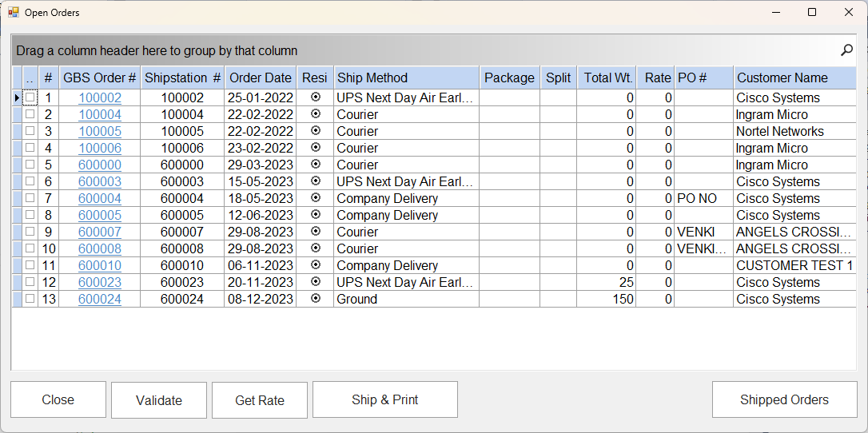The width and height of the screenshot is (868, 433).
Task: Click the Ship & Print button
Action: [384, 399]
